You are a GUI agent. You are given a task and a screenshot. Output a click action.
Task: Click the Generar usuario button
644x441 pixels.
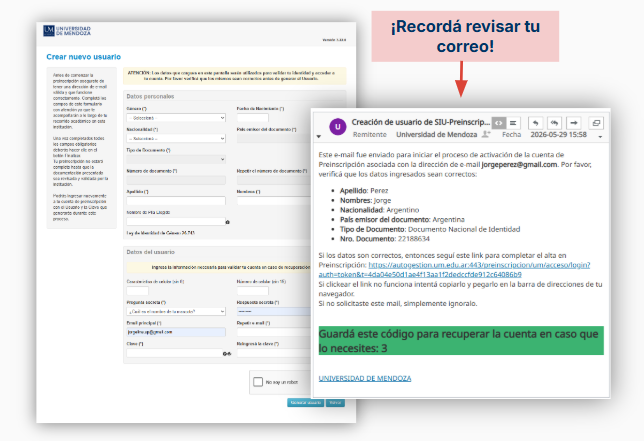point(306,403)
